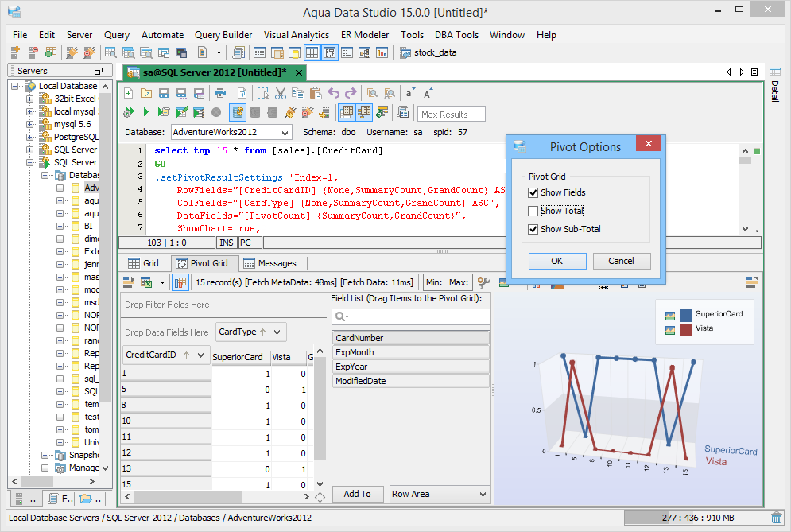Open the Query Builder menu
Screen dimensions: 791x532
(223, 35)
